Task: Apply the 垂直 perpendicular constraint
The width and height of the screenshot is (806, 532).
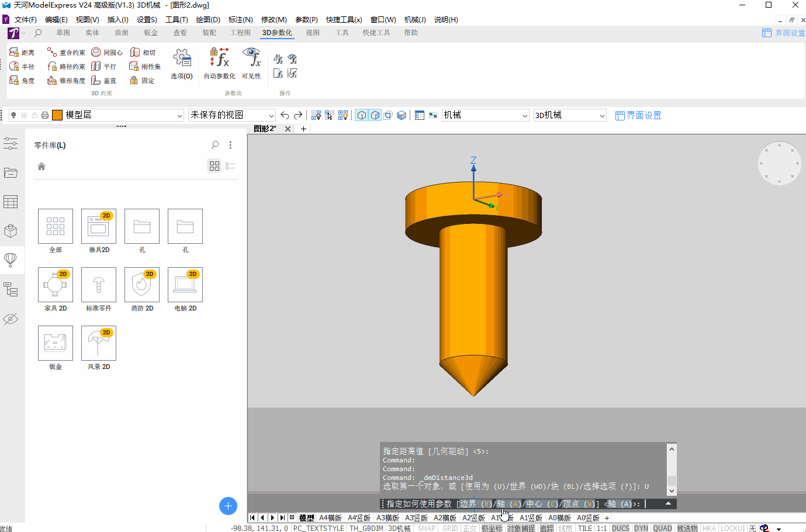Action: (103, 81)
